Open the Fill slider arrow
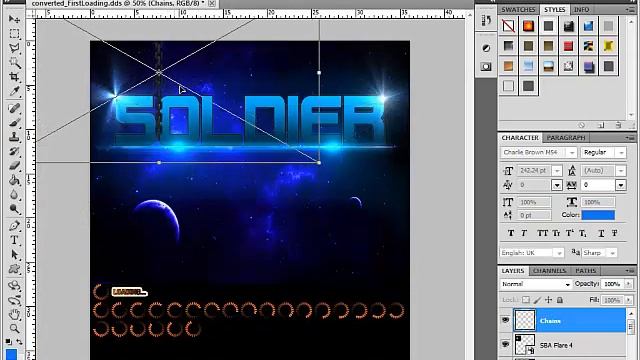Image resolution: width=640 pixels, height=360 pixels. [x=628, y=300]
